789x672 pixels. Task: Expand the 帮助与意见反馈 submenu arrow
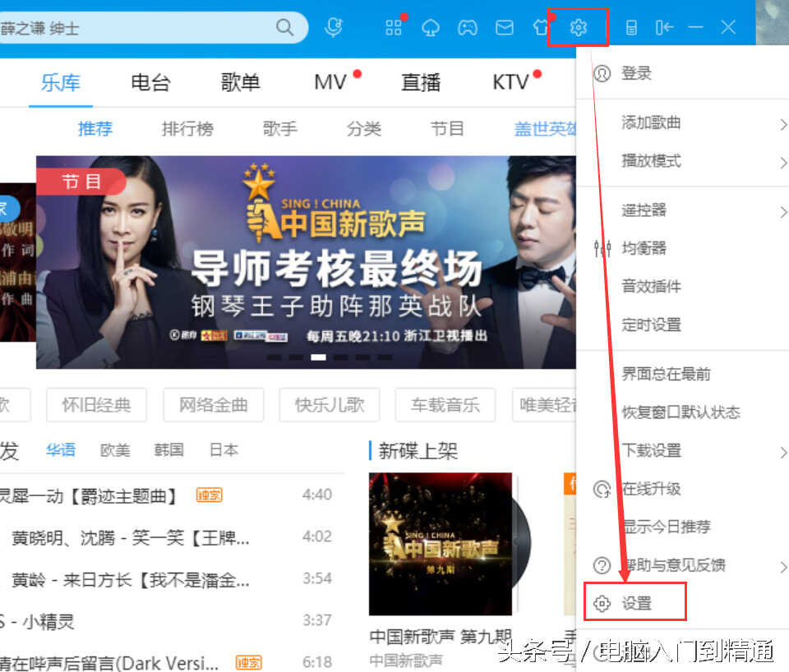pos(782,567)
